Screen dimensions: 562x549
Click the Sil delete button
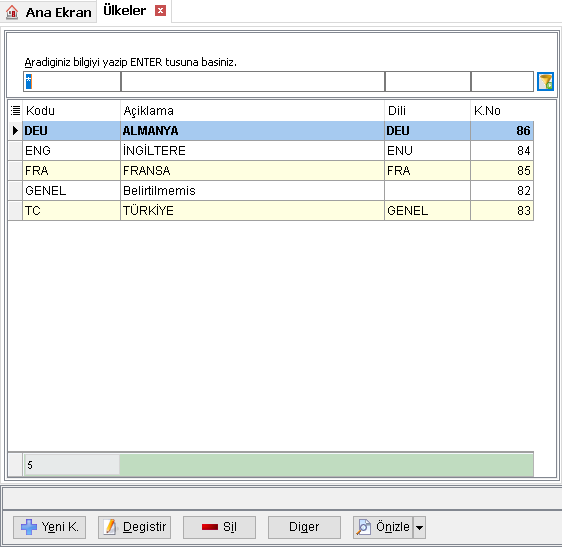tap(219, 527)
